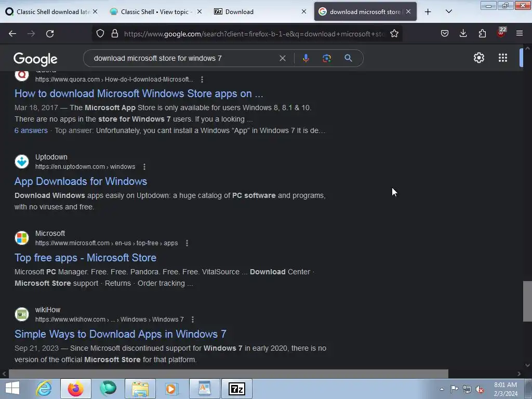Screen dimensions: 532x399
Task: Close the Classic Shell View topic tab
Action: 199,11
